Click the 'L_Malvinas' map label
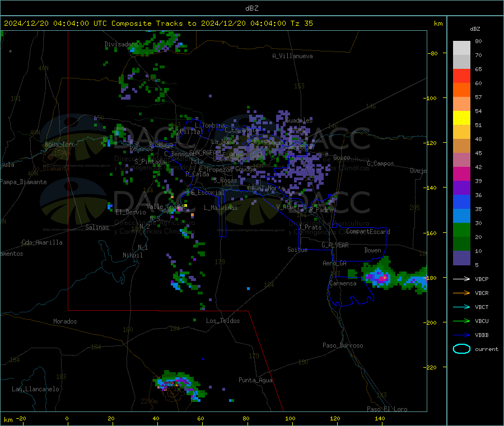504x426 pixels. click(221, 208)
